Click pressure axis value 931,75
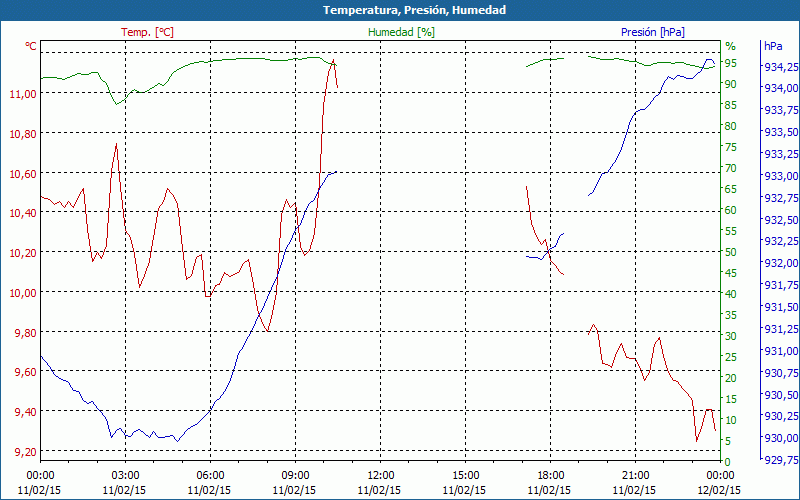 point(781,285)
